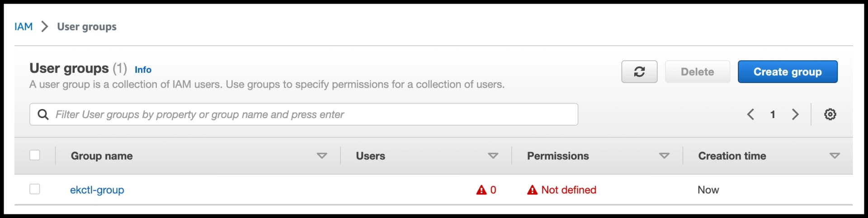Click warning icon next to Not defined
The width and height of the screenshot is (868, 218).
(x=533, y=190)
